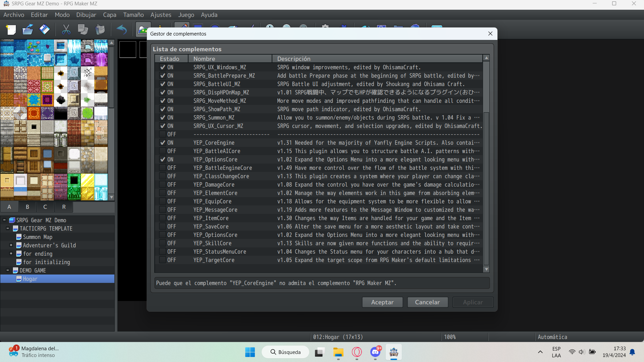Uncheck the SRPG_BattlePrepare_MZ plugin
Screen dimensions: 644x362
[x=163, y=76]
